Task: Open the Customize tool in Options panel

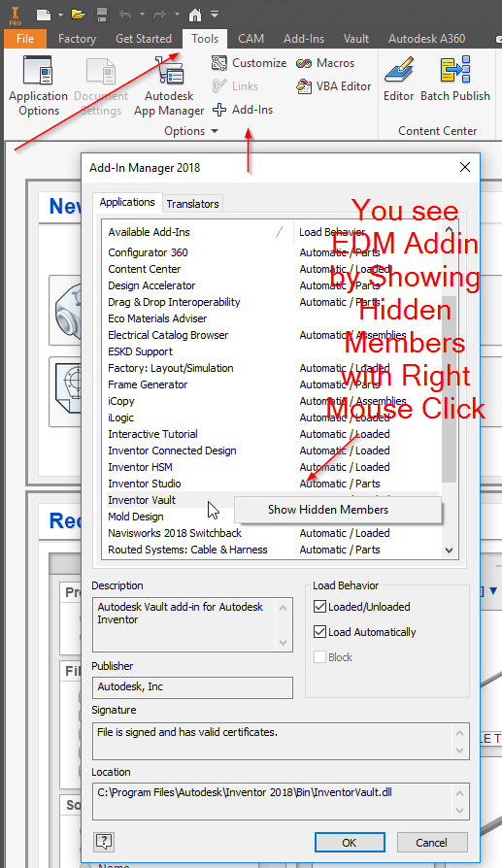Action: click(250, 63)
